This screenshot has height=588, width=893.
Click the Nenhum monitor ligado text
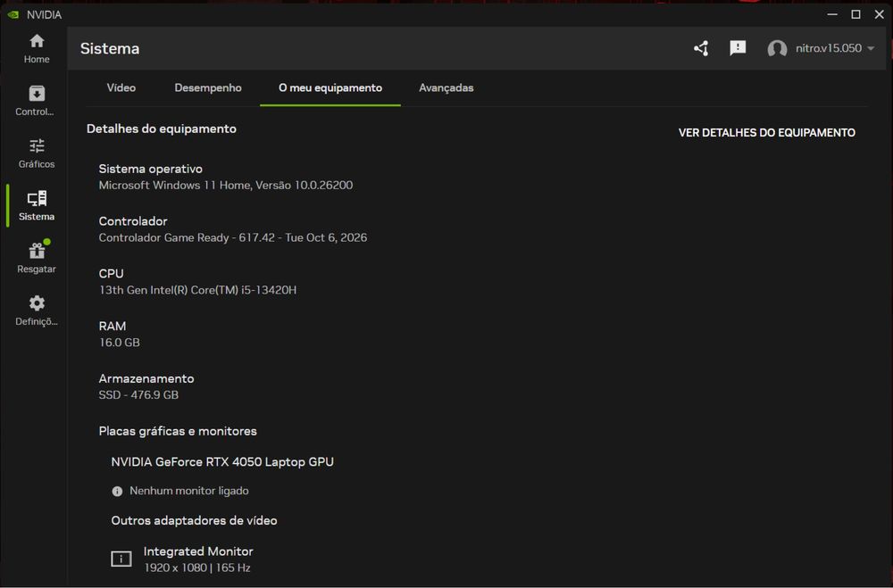(x=189, y=491)
